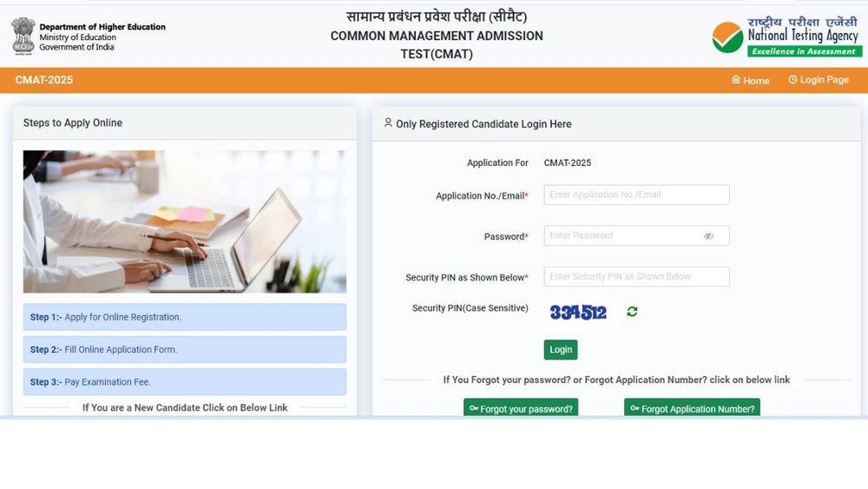868x489 pixels.
Task: Click key icon on Forgot Application Number
Action: pos(635,408)
